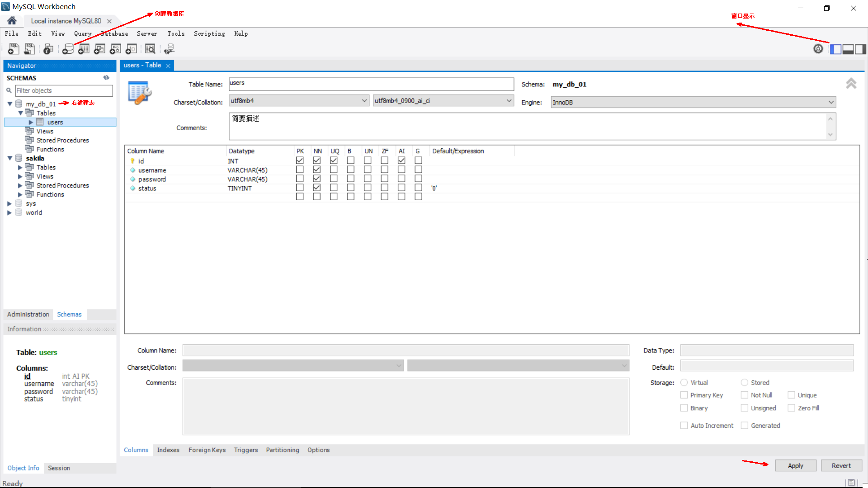Open the preferences gear icon at top right
The height and width of the screenshot is (488, 868).
pyautogui.click(x=818, y=49)
